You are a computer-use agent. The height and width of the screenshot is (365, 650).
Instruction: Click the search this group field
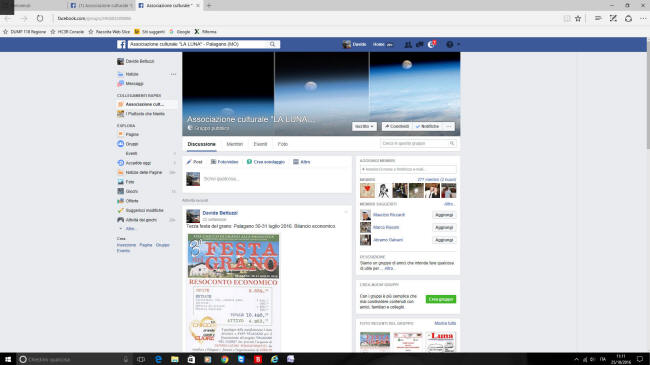click(x=418, y=143)
